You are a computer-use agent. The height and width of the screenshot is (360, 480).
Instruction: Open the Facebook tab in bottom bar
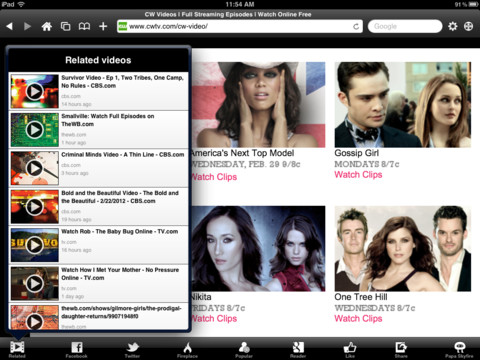77,349
